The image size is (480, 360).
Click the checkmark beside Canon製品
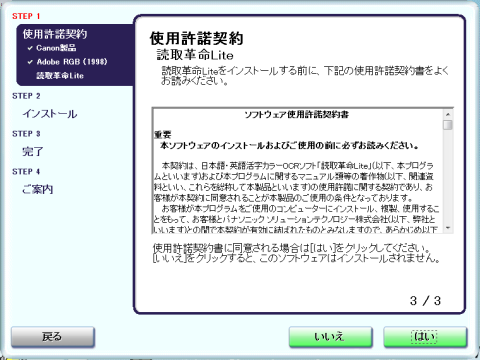[x=30, y=48]
